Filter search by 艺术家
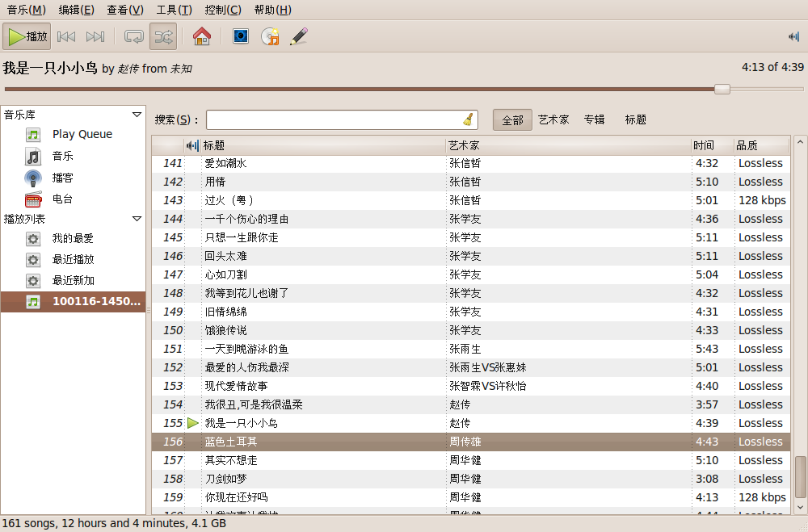 pos(554,120)
